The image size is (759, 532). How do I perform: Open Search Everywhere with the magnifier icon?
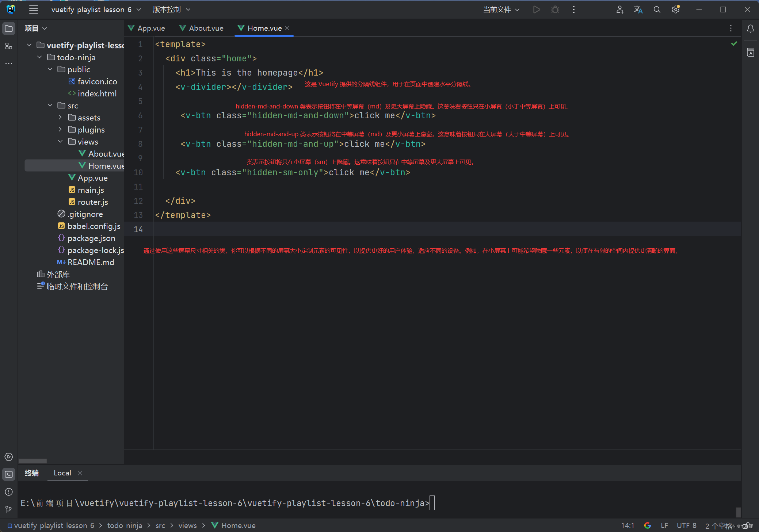click(x=657, y=9)
